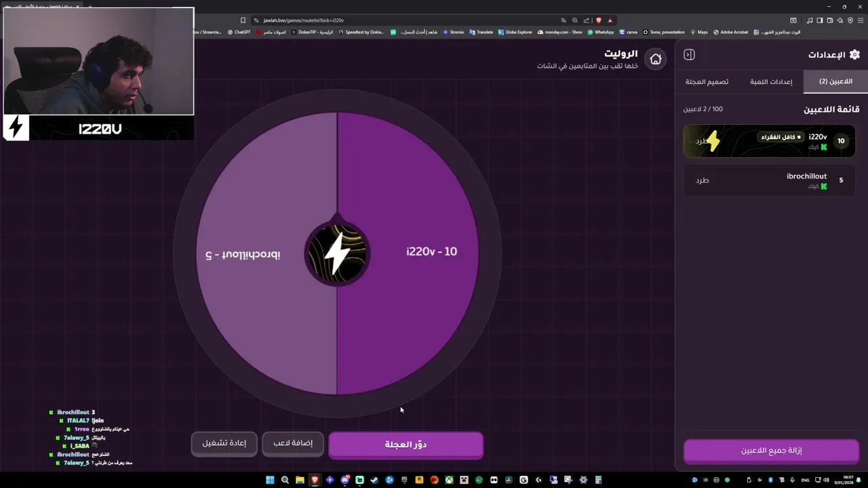868x488 pixels.
Task: Open Translate bookmark
Action: click(x=481, y=32)
